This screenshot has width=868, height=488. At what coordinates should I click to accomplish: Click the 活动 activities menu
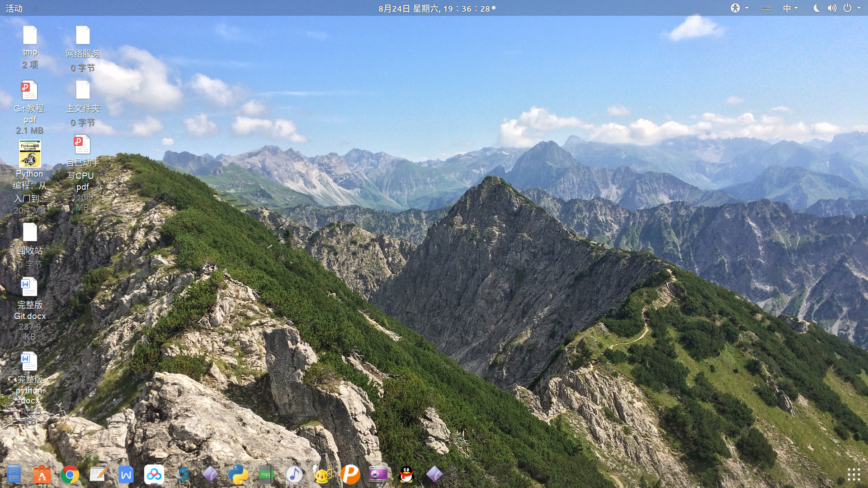click(x=14, y=8)
